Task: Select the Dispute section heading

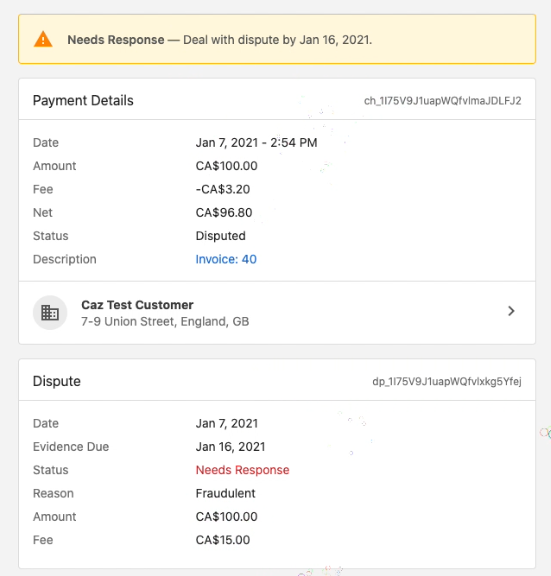Action: pyautogui.click(x=57, y=381)
